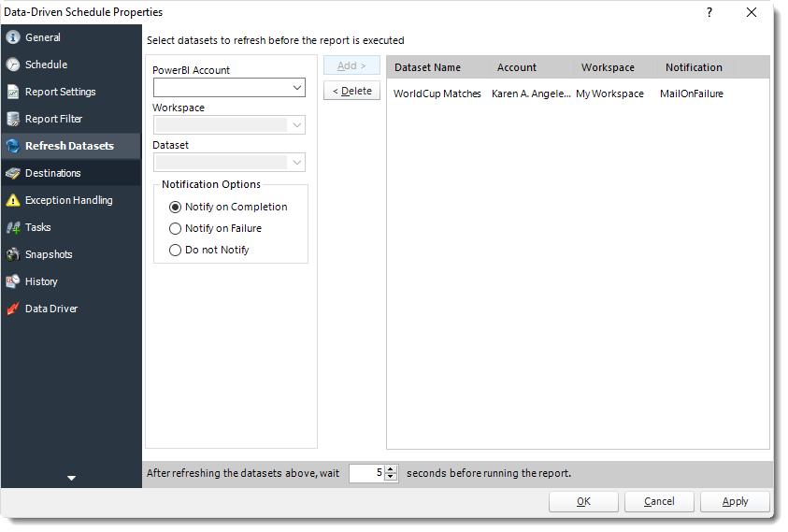Open the Data Driver section
The width and height of the screenshot is (788, 532).
71,309
